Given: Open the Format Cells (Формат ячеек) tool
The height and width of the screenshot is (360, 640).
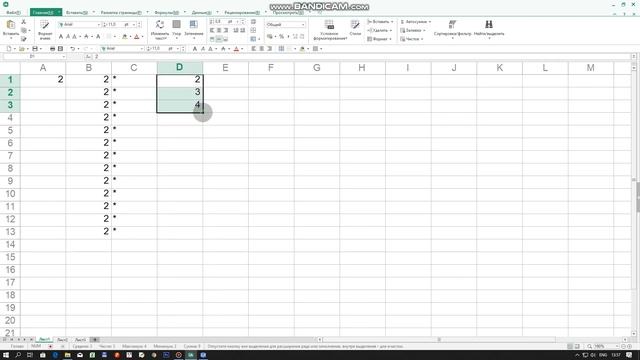Looking at the screenshot, I should coord(45,30).
